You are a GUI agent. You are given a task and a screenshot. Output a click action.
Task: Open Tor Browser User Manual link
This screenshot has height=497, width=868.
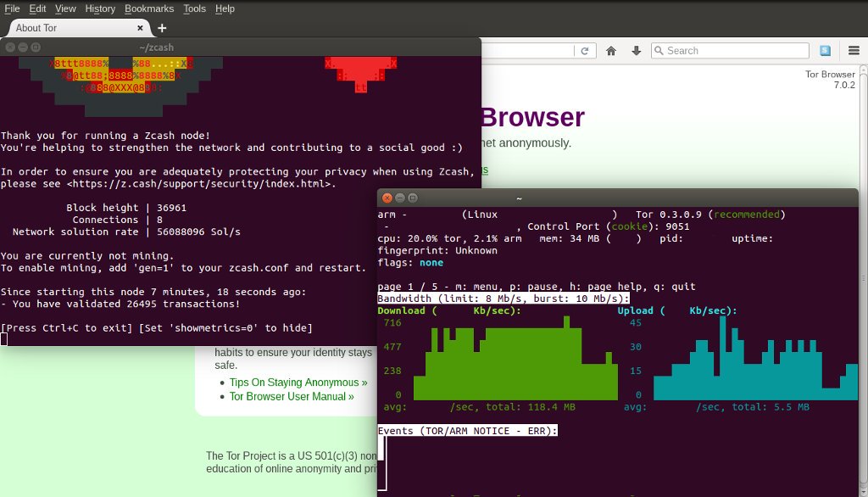(292, 396)
